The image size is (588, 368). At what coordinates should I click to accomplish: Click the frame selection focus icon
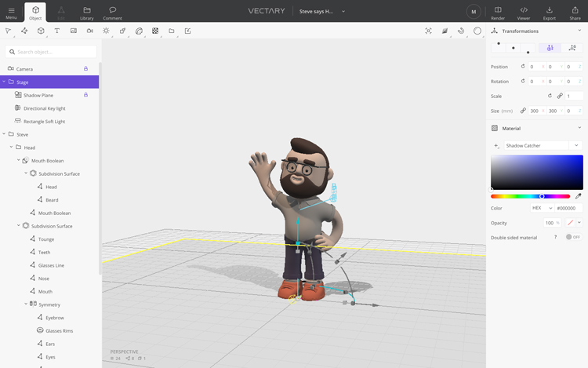428,31
